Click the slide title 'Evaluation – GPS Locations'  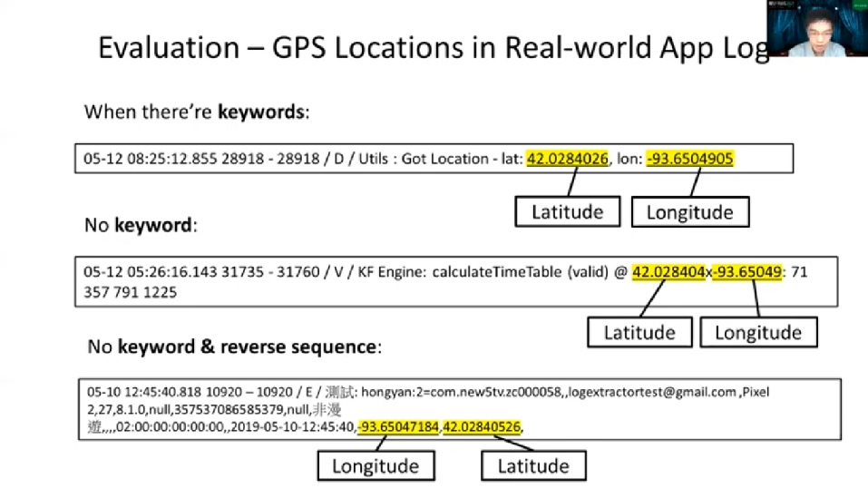click(x=280, y=48)
